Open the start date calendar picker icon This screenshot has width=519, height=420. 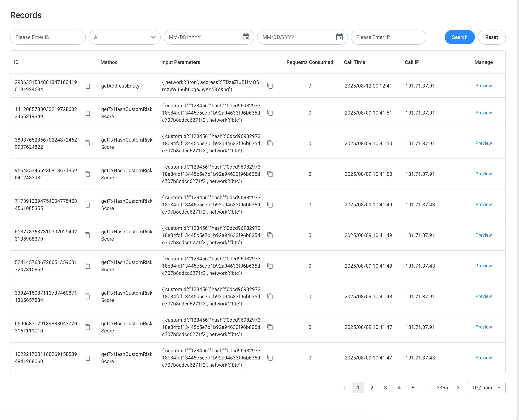246,37
